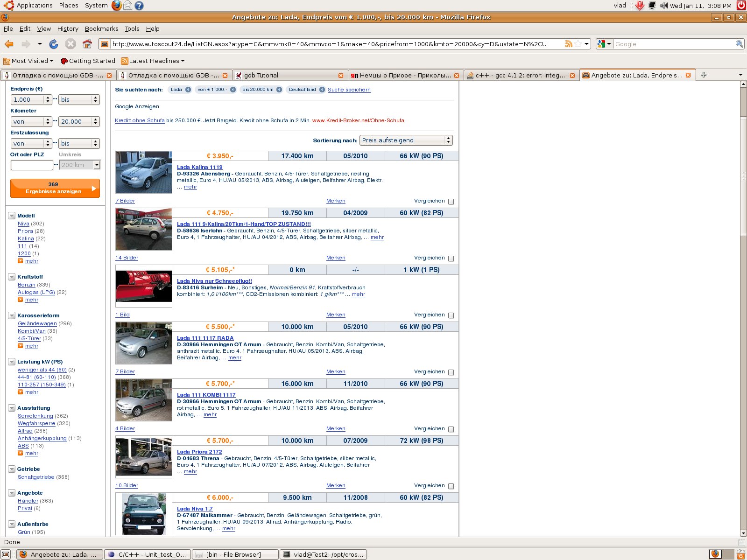Open the Tools menu
This screenshot has height=560, width=747.
click(x=132, y=28)
